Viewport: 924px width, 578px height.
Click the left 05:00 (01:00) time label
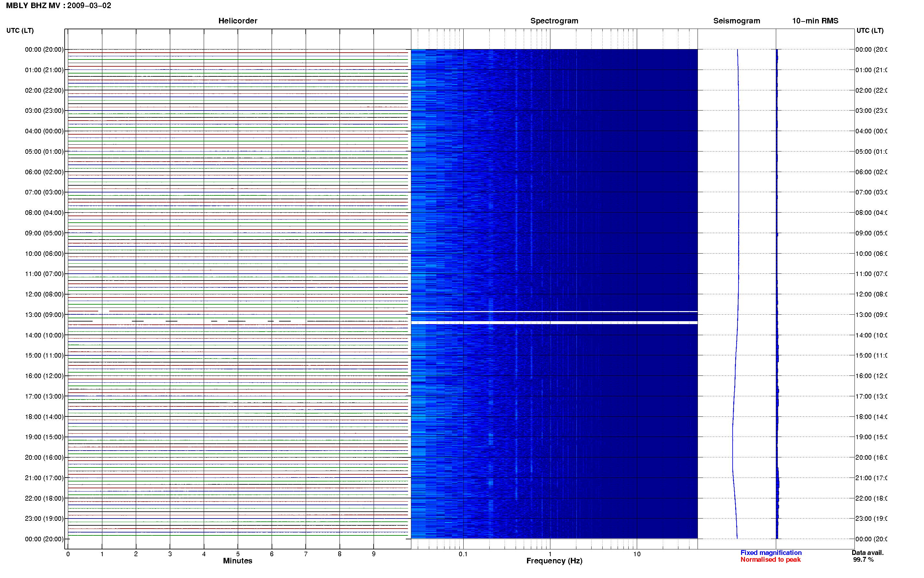click(x=44, y=152)
